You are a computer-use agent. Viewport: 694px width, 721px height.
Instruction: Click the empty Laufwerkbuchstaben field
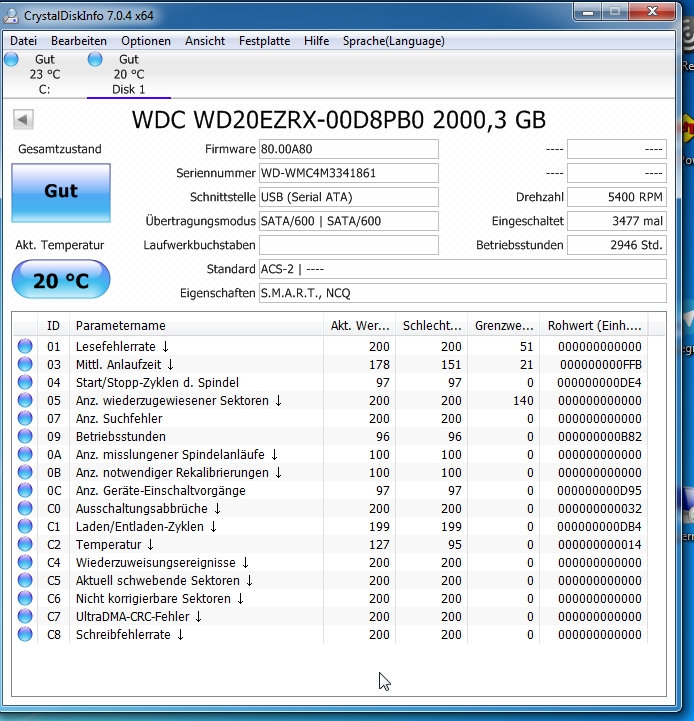pyautogui.click(x=349, y=245)
